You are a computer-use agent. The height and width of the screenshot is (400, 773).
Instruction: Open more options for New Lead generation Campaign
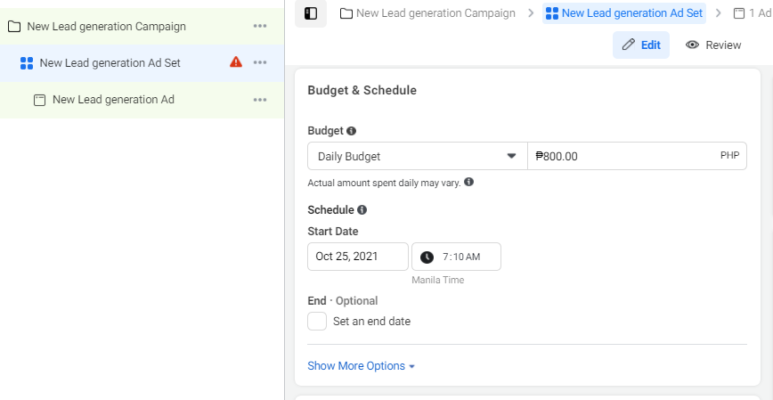[x=260, y=26]
